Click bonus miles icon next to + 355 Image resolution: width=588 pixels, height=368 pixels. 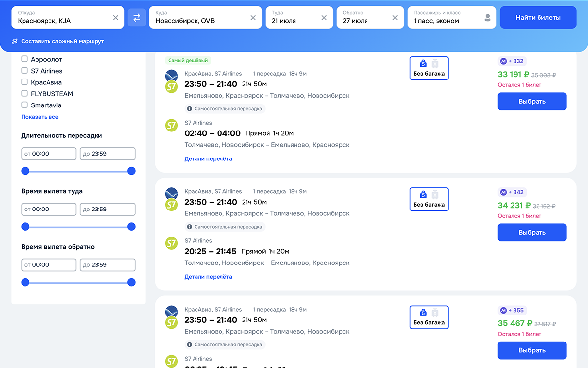tap(503, 310)
